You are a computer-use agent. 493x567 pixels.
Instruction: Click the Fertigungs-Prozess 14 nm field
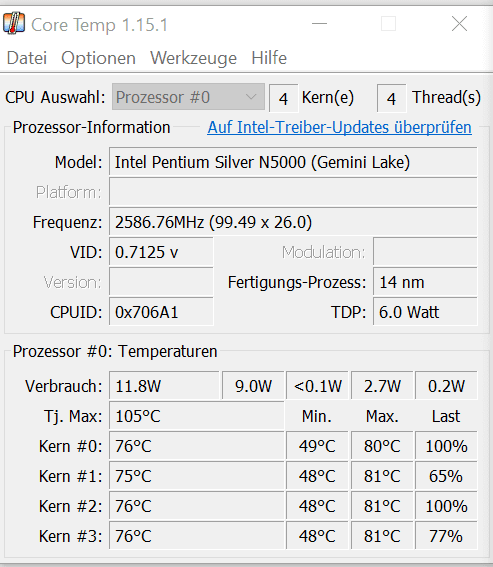coord(425,282)
